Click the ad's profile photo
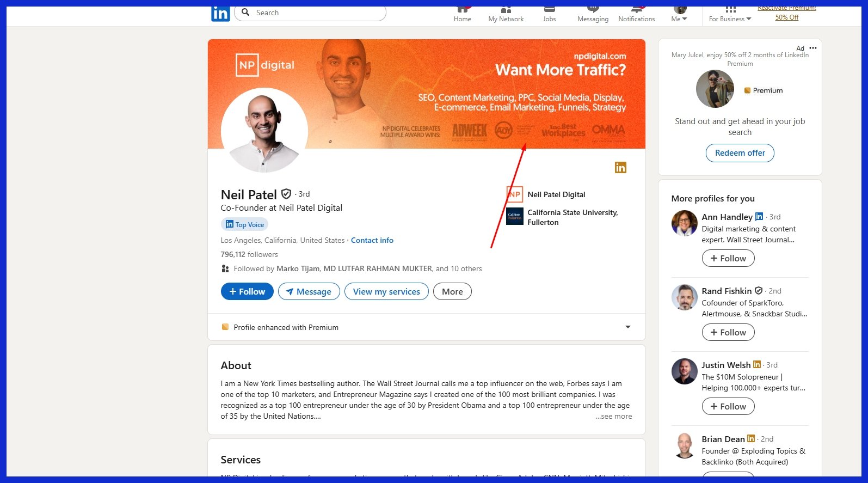The width and height of the screenshot is (868, 483). tap(715, 89)
